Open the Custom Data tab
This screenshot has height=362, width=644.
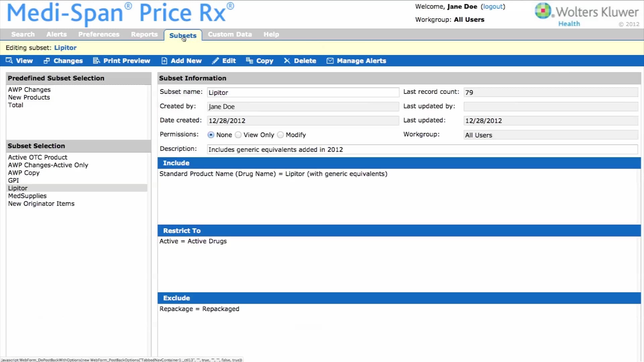pos(230,35)
